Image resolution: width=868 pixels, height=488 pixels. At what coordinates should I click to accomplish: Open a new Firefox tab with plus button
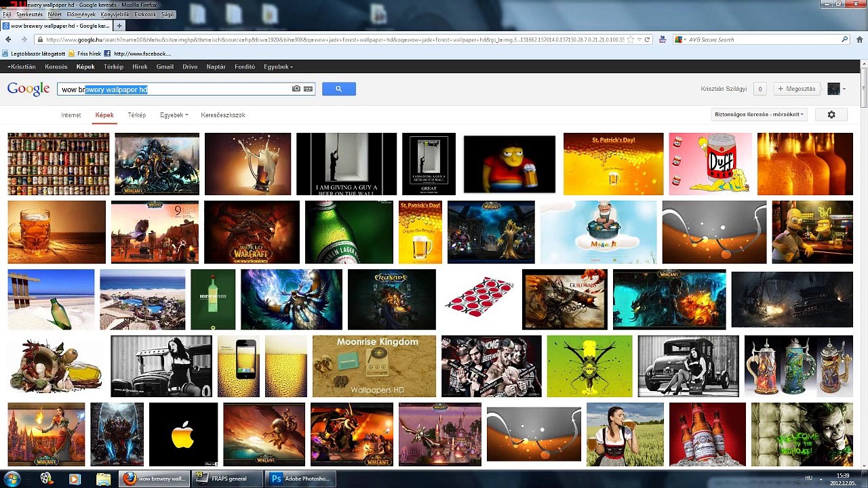[x=119, y=26]
